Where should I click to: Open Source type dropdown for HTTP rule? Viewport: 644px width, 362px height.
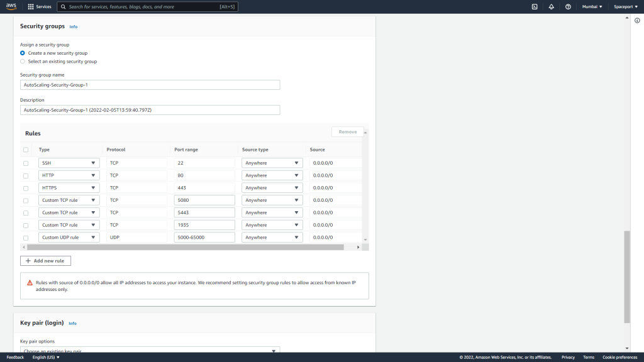272,175
